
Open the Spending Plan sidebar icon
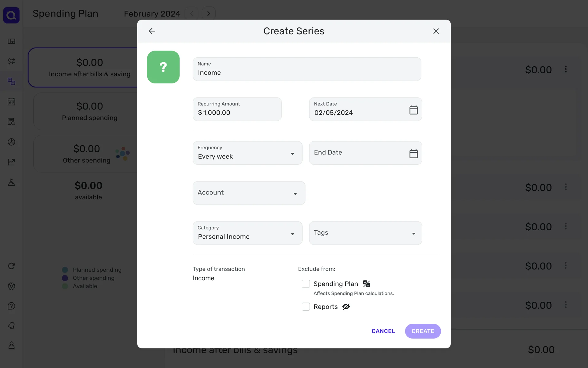[x=11, y=81]
